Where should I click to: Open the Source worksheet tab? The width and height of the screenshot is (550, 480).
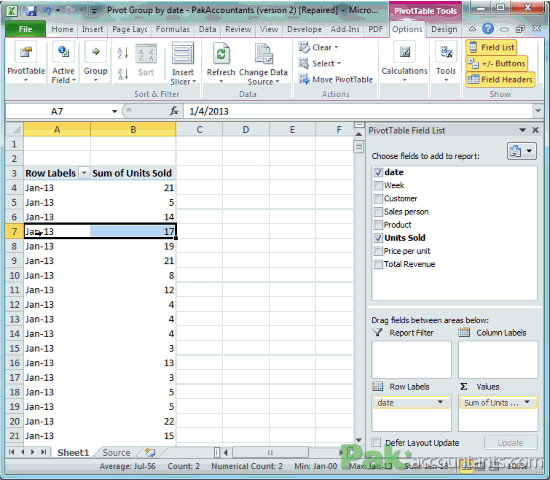point(116,453)
